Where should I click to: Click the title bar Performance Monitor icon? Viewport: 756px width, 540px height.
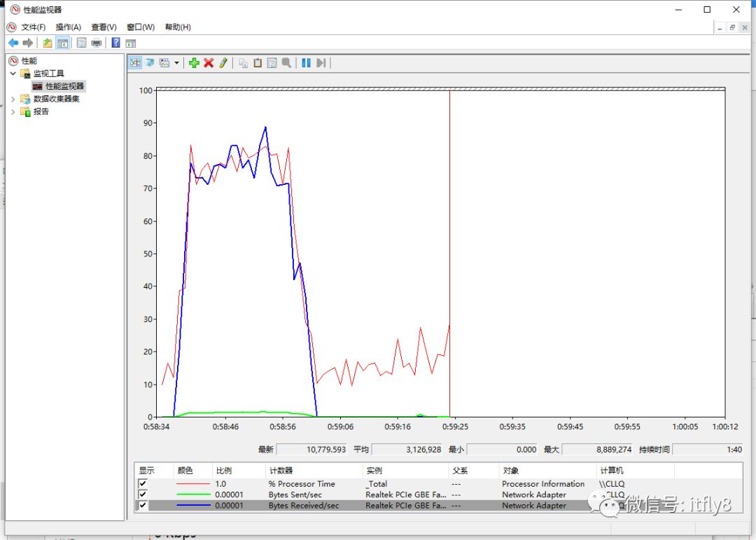pyautogui.click(x=15, y=10)
